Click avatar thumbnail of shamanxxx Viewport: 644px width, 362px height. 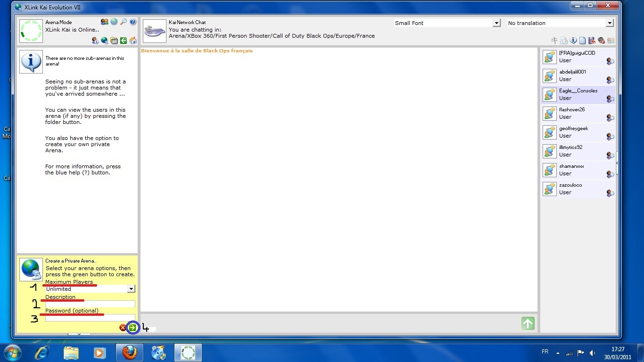(550, 170)
